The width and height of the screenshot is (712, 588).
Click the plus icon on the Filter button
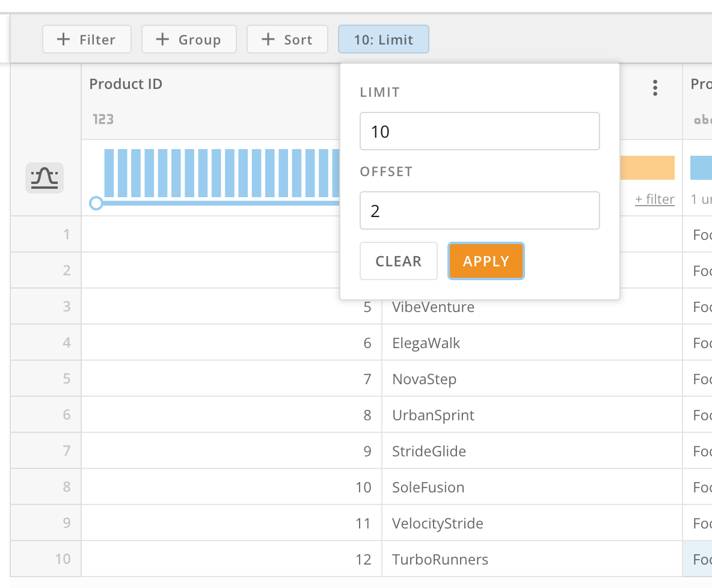point(63,39)
